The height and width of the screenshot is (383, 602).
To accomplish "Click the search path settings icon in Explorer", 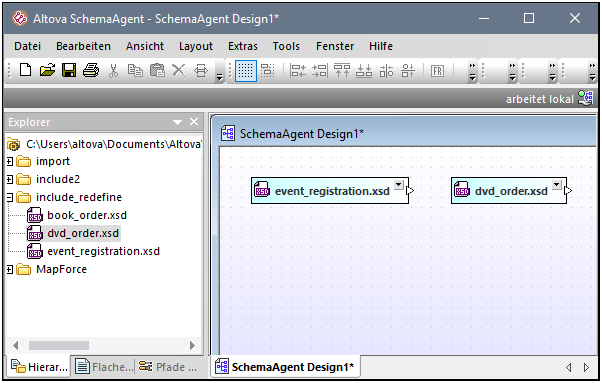I will pos(13,144).
